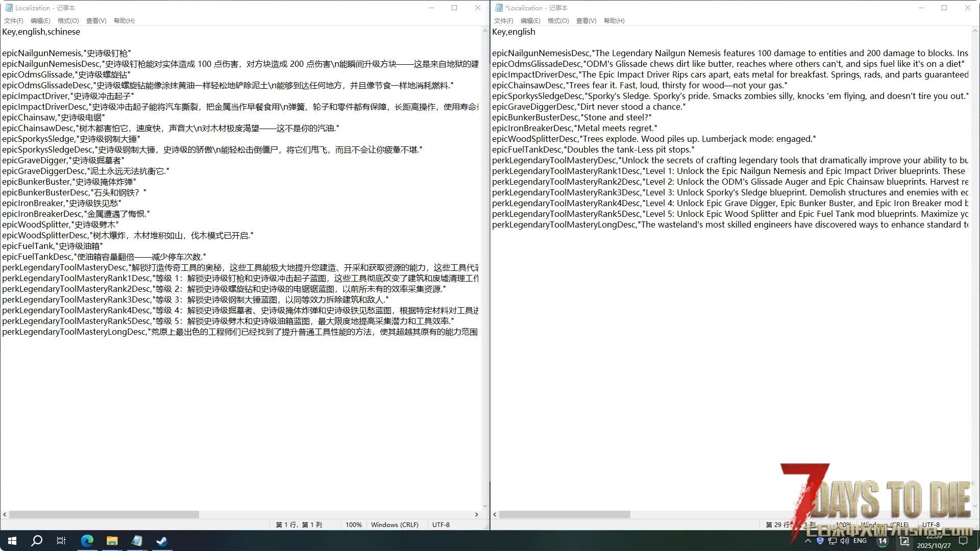Open Steam from the taskbar
Viewport: 980px width, 551px height.
(162, 541)
